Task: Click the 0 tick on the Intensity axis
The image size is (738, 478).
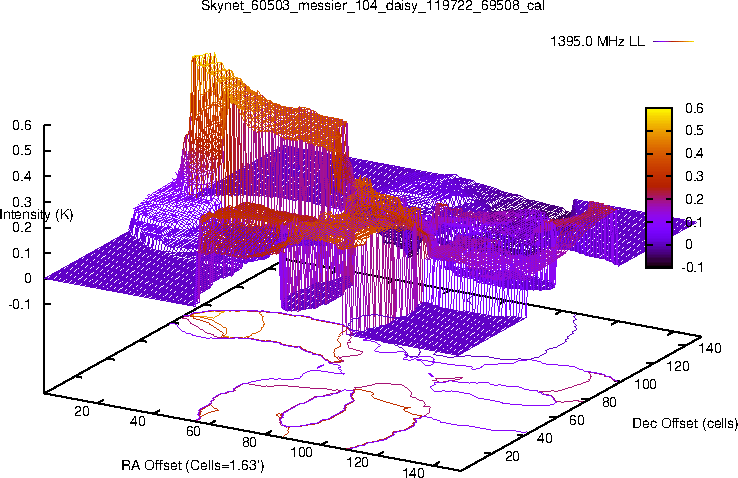Action: click(x=28, y=279)
